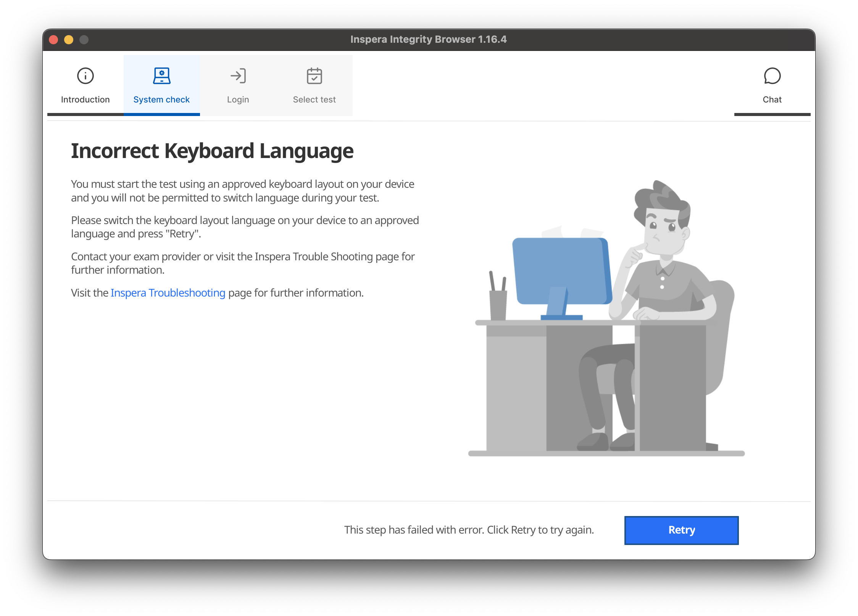Minimize the window with yellow button

pyautogui.click(x=69, y=40)
